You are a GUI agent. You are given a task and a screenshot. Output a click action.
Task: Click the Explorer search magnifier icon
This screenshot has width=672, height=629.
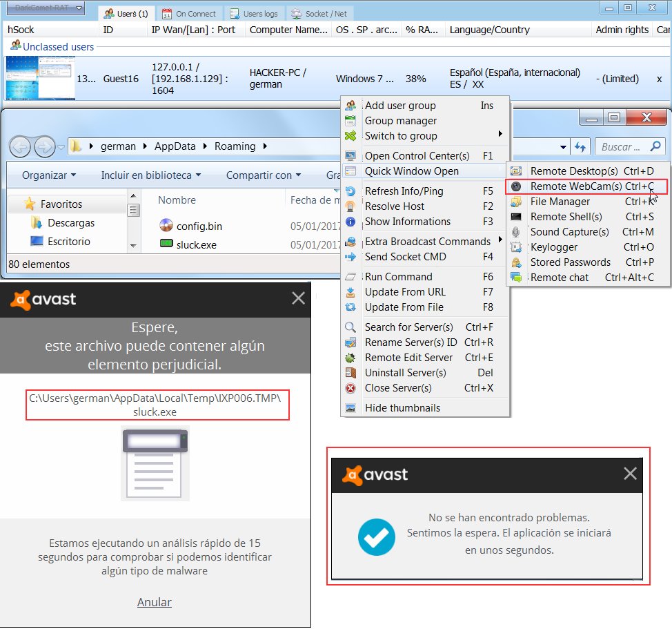[655, 146]
